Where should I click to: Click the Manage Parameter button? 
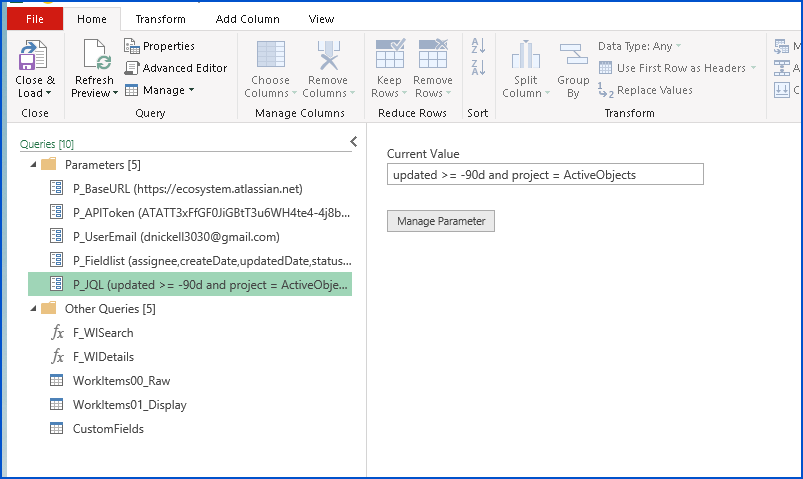coord(441,221)
